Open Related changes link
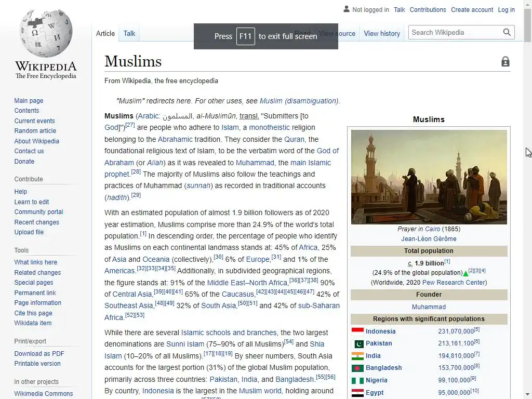 [37, 272]
